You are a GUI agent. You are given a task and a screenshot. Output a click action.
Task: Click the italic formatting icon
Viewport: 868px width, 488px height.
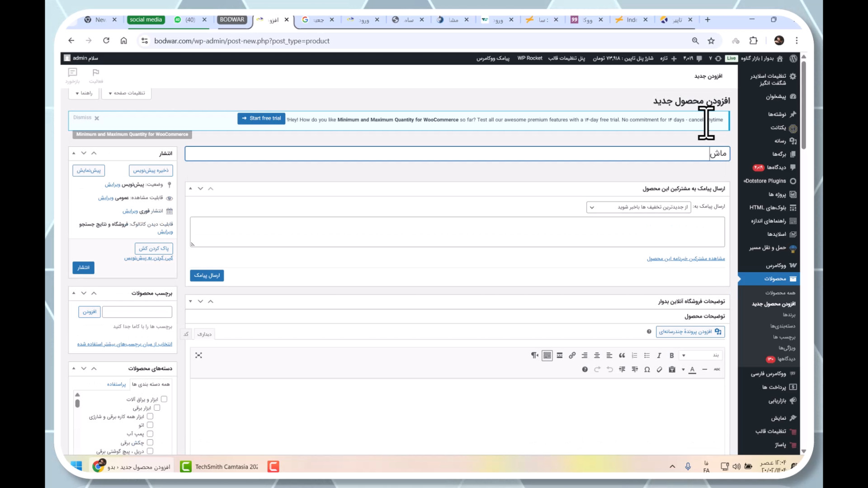(659, 356)
